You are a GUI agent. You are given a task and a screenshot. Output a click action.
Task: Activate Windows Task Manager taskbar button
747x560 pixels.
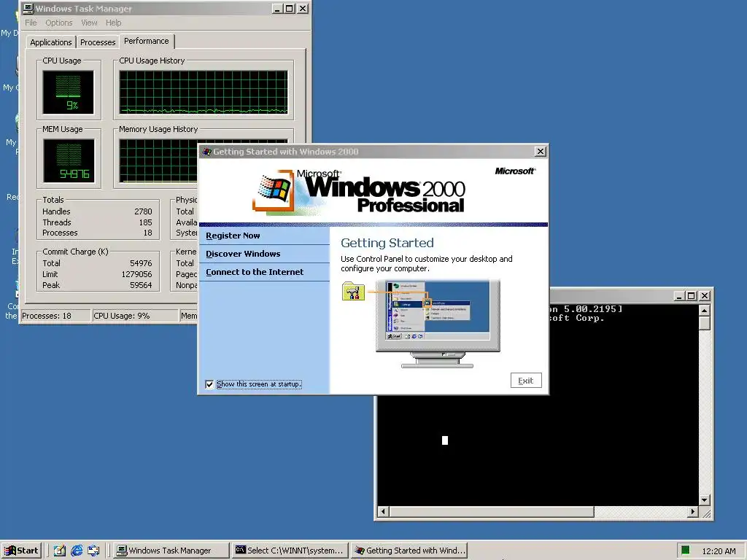coord(171,551)
